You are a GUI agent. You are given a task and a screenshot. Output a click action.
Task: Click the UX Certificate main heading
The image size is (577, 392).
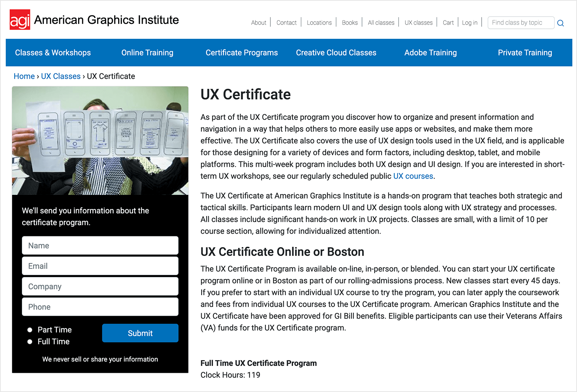245,94
